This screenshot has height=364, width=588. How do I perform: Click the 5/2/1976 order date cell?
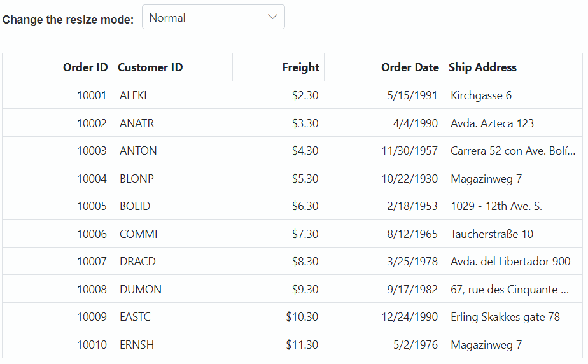coord(384,344)
